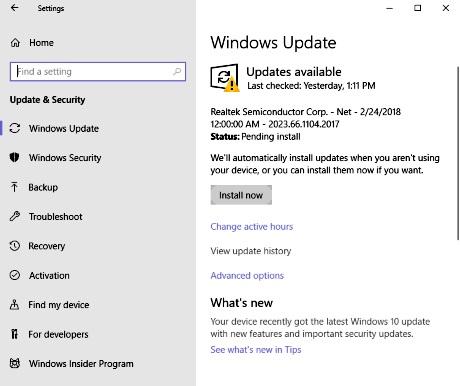Click the vertical scrollbar on the right
Screen dimensions: 460x386
click(x=458, y=153)
